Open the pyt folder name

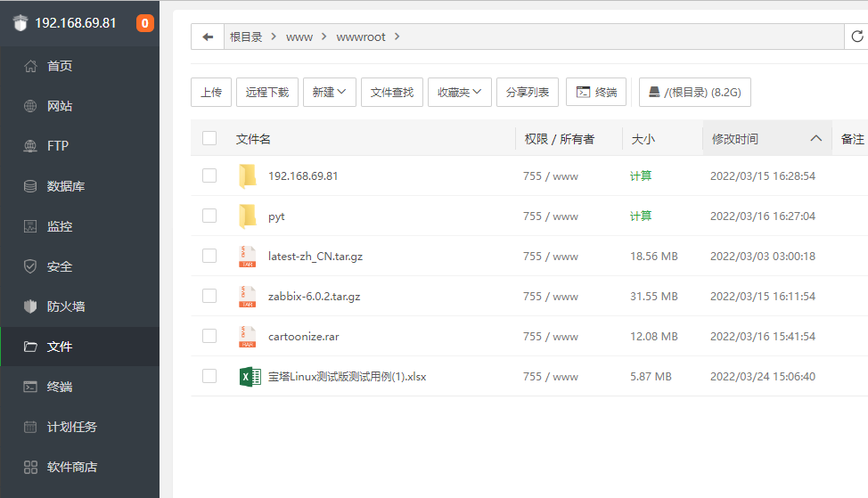pyautogui.click(x=276, y=216)
